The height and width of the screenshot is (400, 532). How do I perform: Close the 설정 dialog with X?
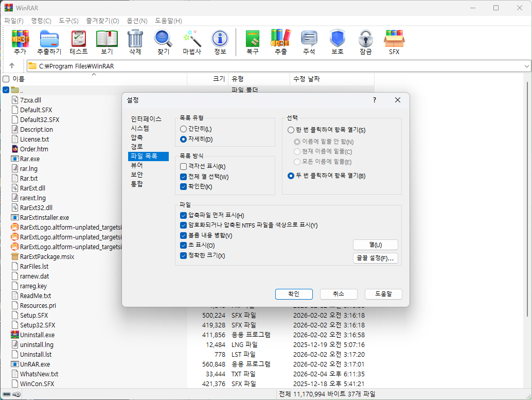pos(398,100)
